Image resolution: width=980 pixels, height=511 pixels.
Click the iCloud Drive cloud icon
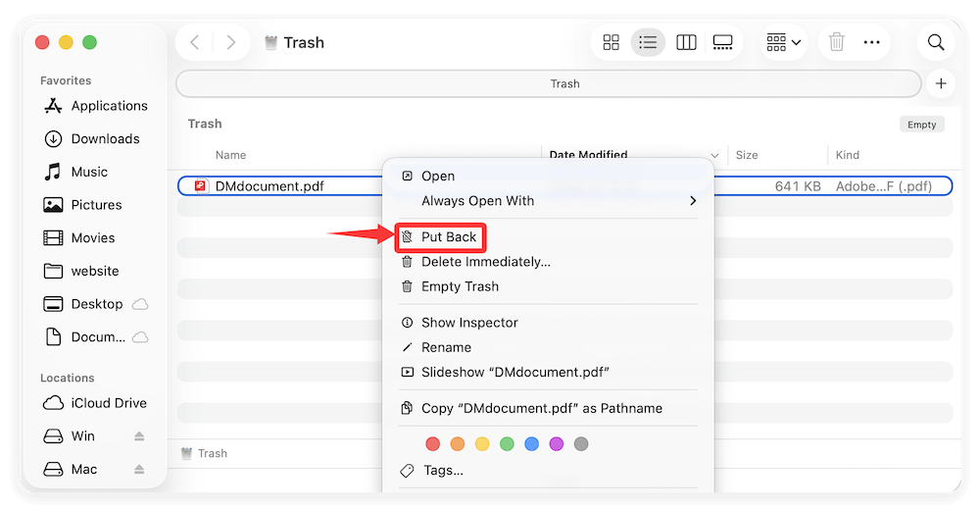click(53, 403)
